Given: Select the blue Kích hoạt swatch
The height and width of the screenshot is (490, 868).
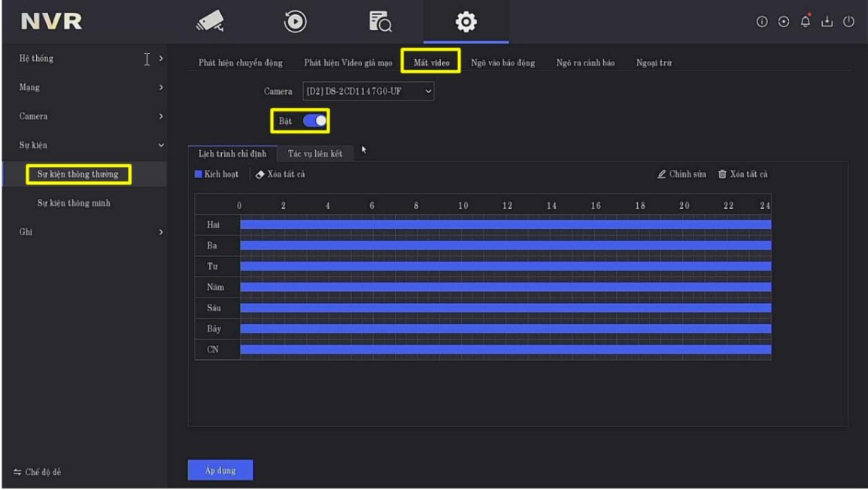Looking at the screenshot, I should tap(199, 174).
